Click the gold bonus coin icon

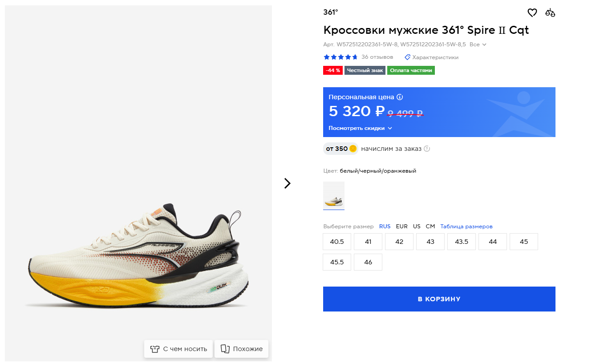353,149
